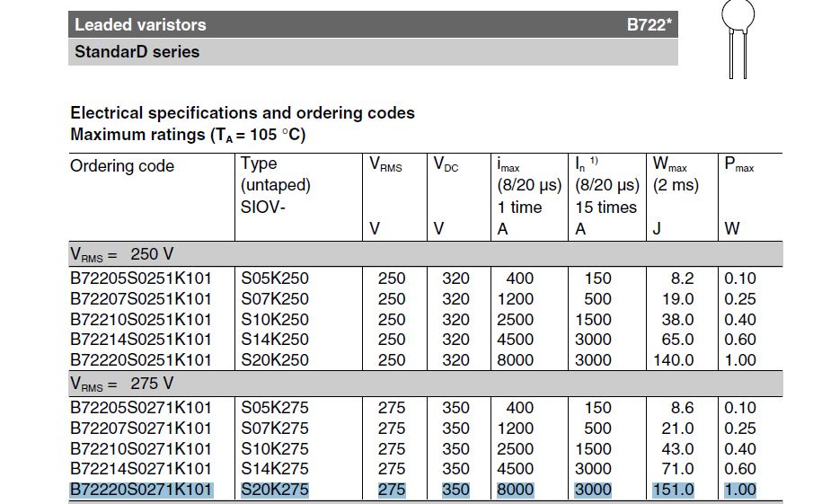
Task: Select type S07K275 in the table
Action: coord(275,428)
